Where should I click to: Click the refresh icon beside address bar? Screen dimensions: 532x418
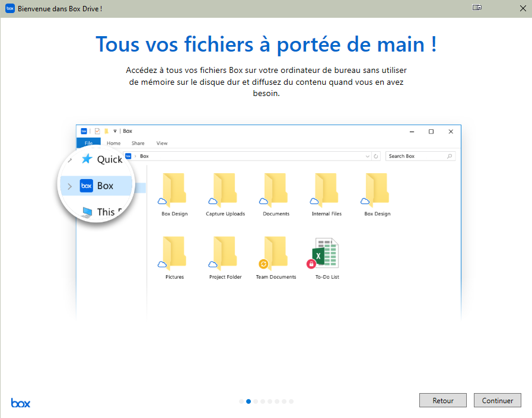tap(376, 157)
